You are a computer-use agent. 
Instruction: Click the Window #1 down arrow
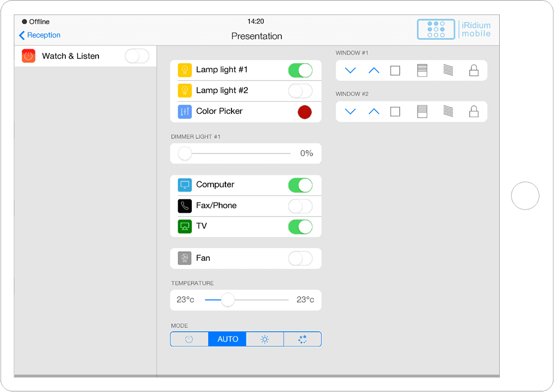coord(351,70)
